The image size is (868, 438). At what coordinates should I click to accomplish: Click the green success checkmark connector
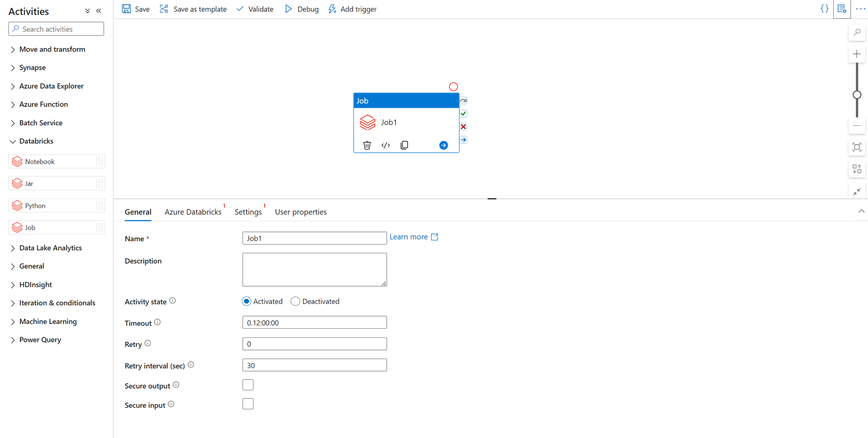[x=464, y=114]
